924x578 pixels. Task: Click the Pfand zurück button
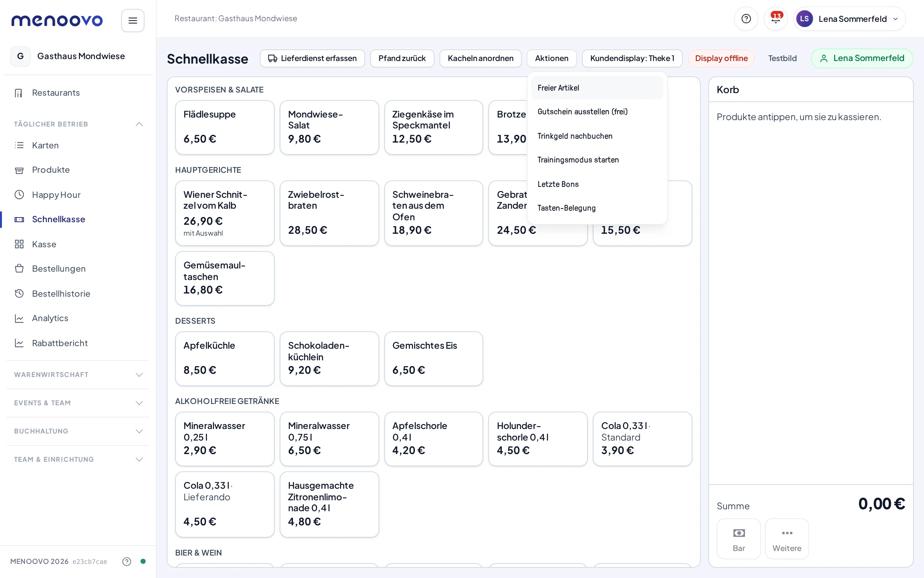pyautogui.click(x=402, y=58)
